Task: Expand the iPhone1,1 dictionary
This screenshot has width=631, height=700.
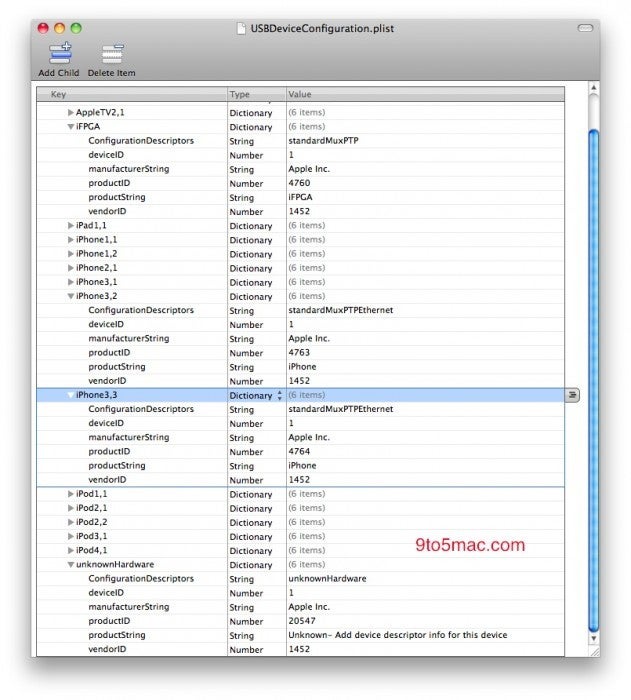Action: point(71,240)
